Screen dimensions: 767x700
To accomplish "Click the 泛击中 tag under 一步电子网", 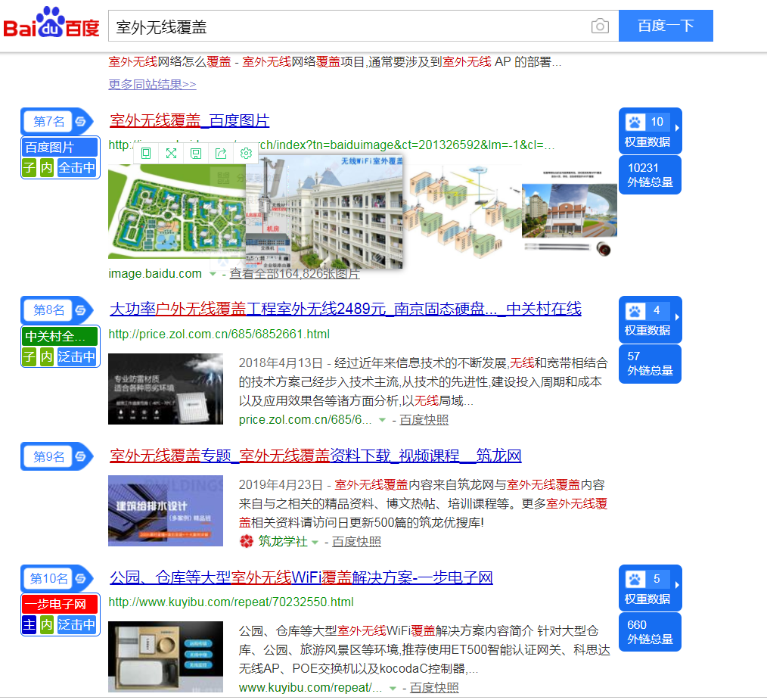I will pos(77,624).
